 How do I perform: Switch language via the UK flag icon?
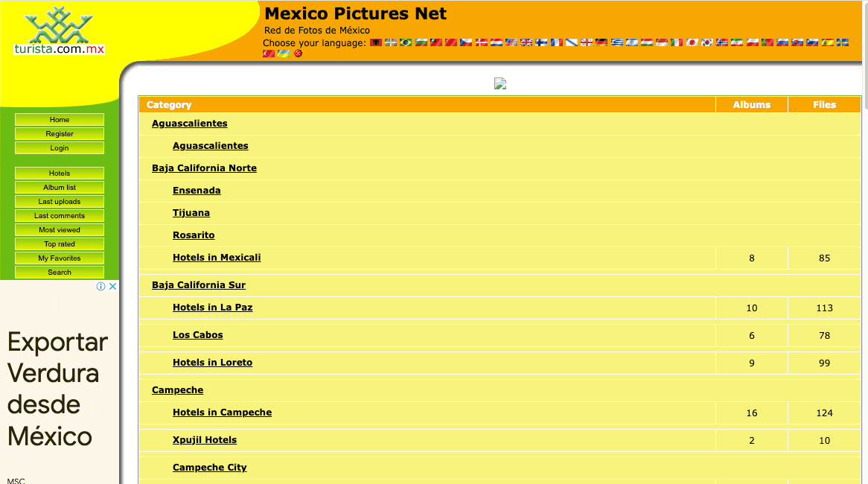tap(525, 42)
